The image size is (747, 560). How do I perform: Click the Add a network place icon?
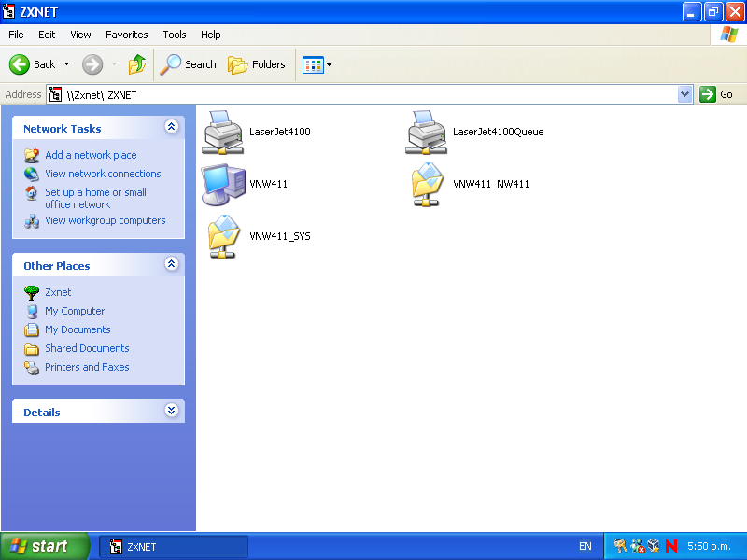(x=32, y=155)
